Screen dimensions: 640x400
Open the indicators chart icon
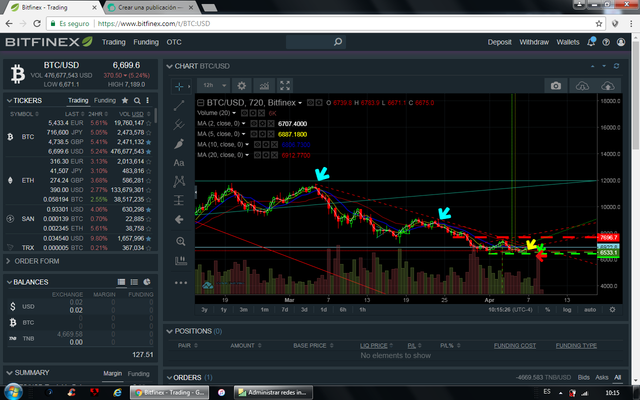264,86
